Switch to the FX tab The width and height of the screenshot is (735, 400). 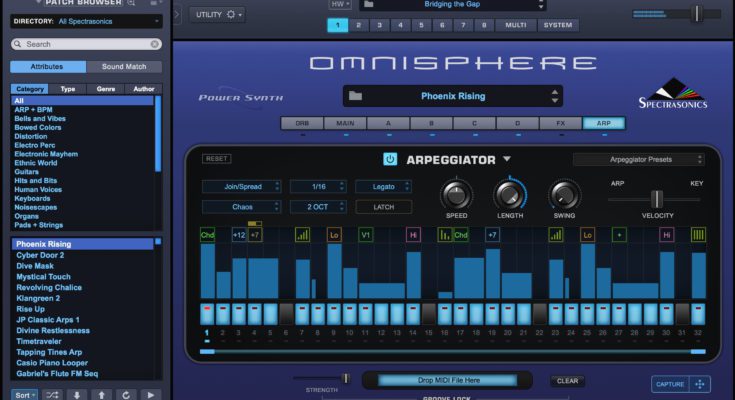click(560, 124)
